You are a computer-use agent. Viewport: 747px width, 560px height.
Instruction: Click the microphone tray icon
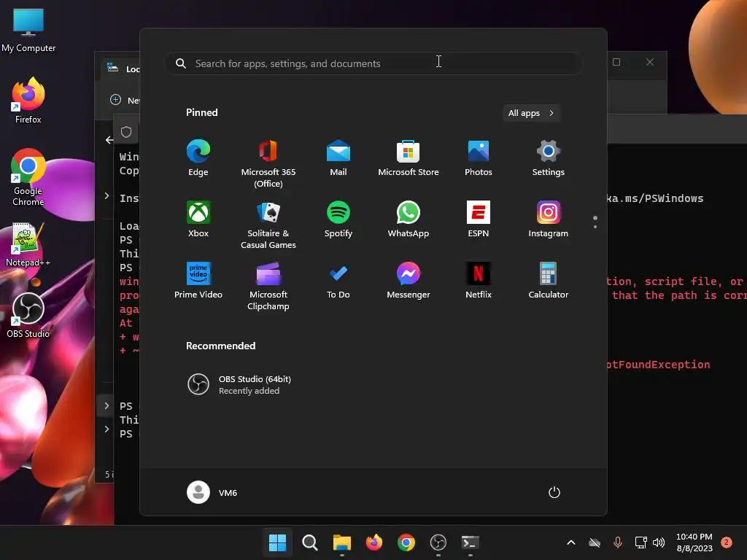click(x=618, y=542)
